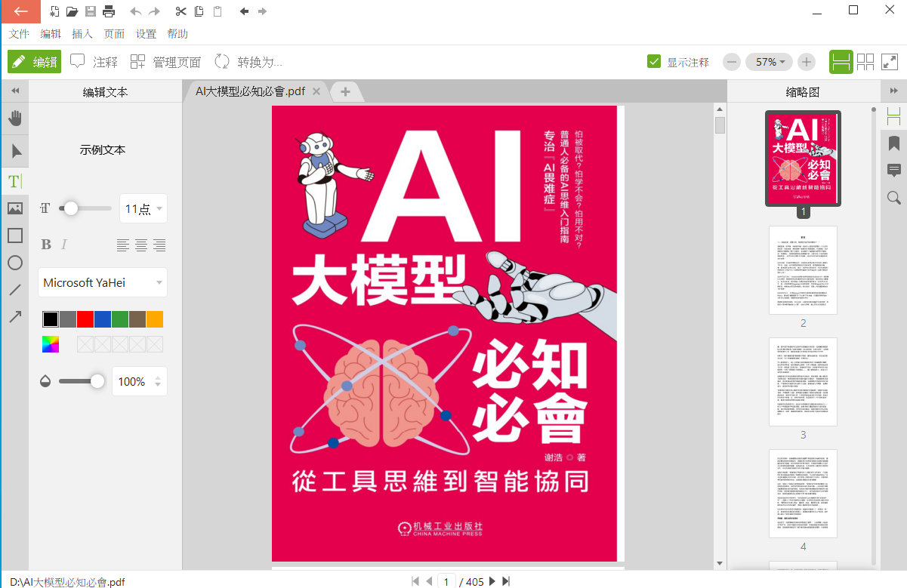Open file with folder icon
Image resolution: width=907 pixels, height=588 pixels.
click(72, 11)
